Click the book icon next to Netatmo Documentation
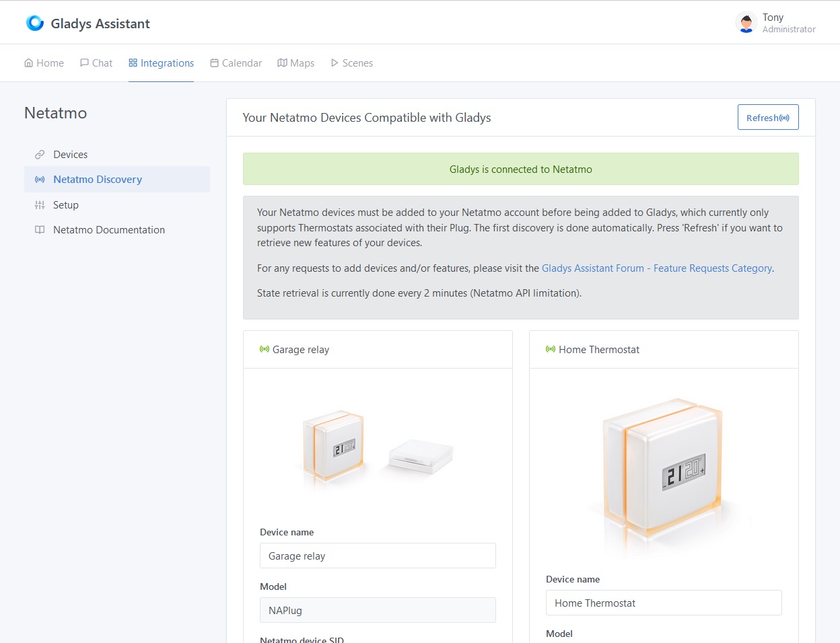This screenshot has height=643, width=840. [x=40, y=229]
